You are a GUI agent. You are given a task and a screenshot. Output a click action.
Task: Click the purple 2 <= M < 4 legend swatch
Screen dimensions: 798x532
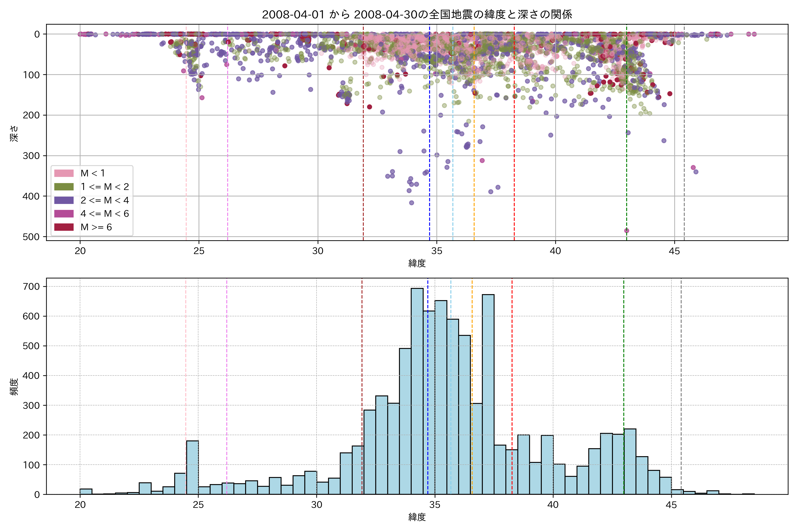[x=64, y=200]
